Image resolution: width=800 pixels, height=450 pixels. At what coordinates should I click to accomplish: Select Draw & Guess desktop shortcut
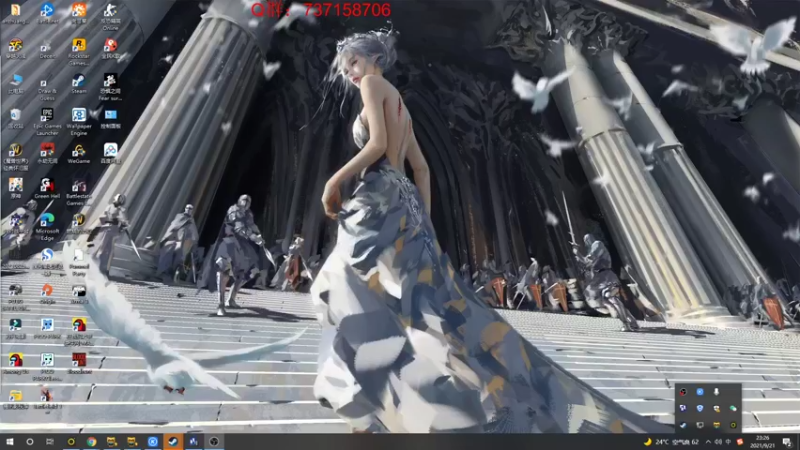tap(47, 87)
